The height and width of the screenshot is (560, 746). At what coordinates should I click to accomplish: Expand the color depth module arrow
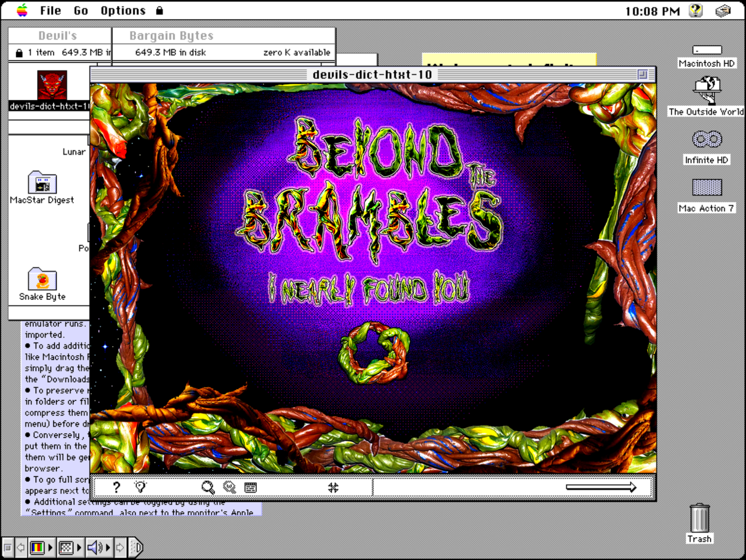(x=50, y=548)
